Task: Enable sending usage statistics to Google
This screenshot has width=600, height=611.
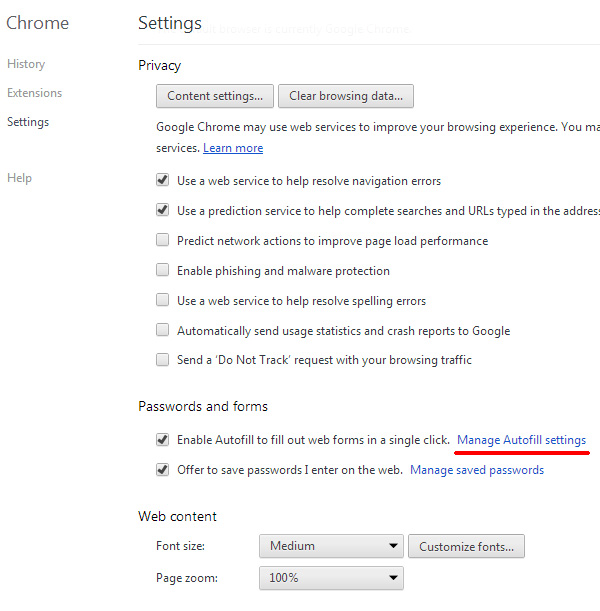Action: [x=162, y=330]
